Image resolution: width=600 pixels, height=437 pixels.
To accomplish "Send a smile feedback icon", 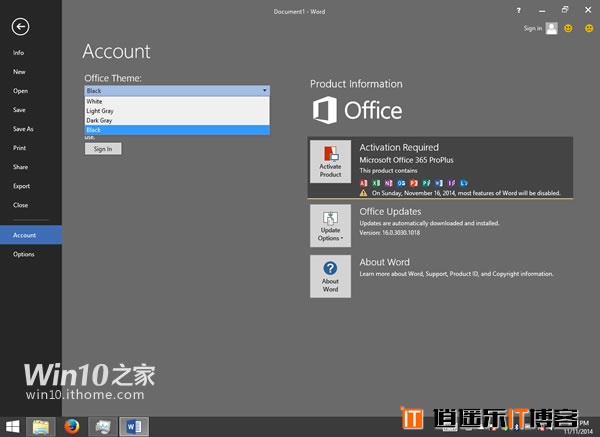I will (568, 28).
